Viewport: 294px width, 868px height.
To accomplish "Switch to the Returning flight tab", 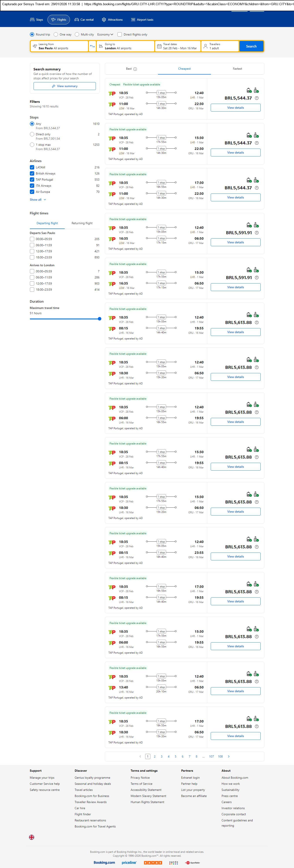I will 82,223.
